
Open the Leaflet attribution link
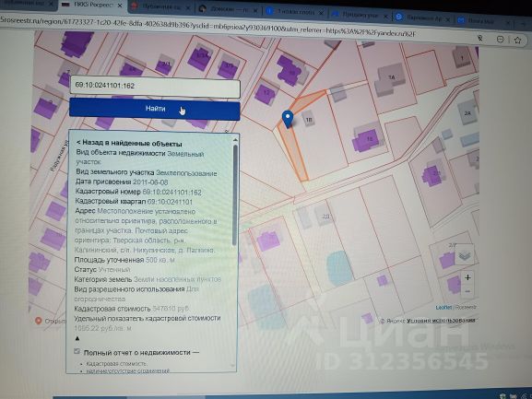[x=443, y=307]
